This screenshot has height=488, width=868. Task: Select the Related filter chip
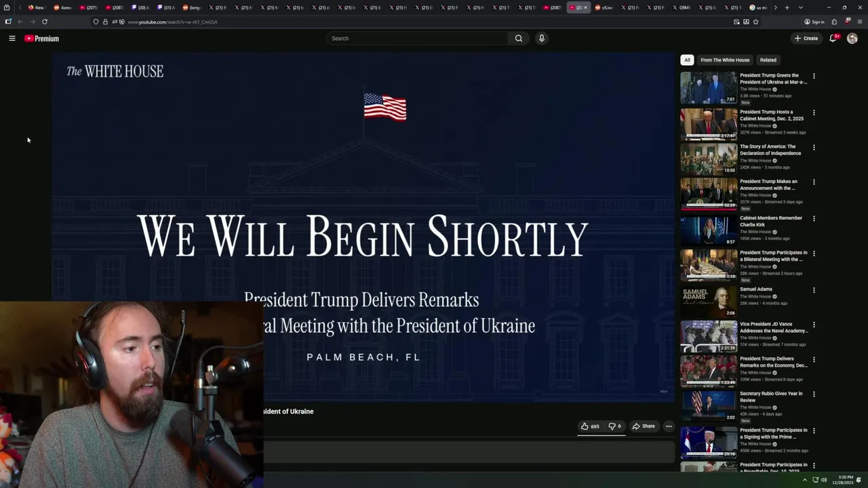coord(768,60)
